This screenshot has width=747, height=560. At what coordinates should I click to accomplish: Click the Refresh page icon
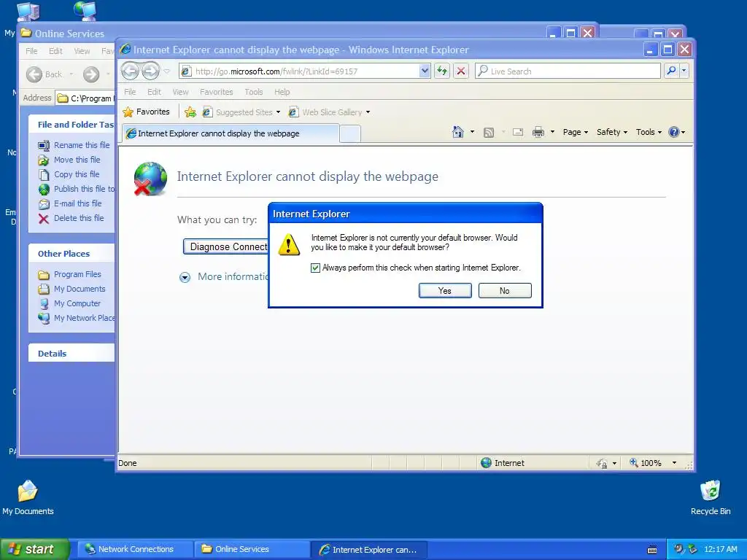coord(442,71)
